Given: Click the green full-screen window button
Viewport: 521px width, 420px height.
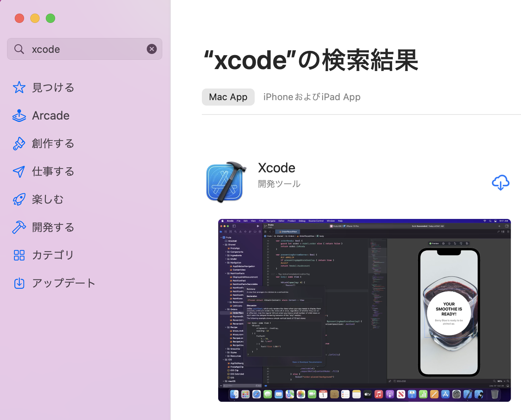Looking at the screenshot, I should point(50,18).
